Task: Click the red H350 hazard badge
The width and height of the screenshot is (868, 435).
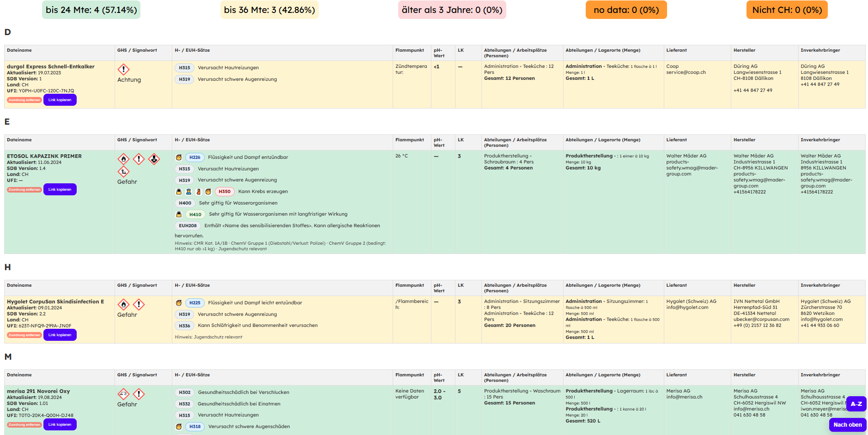Action: coord(225,192)
